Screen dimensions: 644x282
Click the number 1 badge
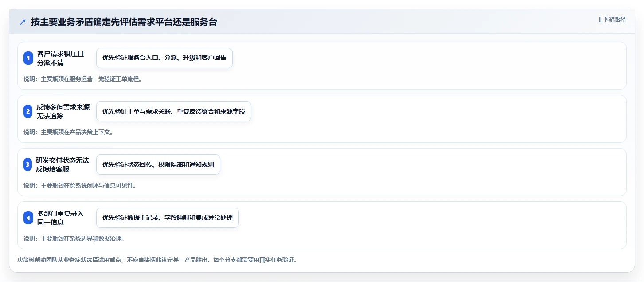(x=28, y=58)
